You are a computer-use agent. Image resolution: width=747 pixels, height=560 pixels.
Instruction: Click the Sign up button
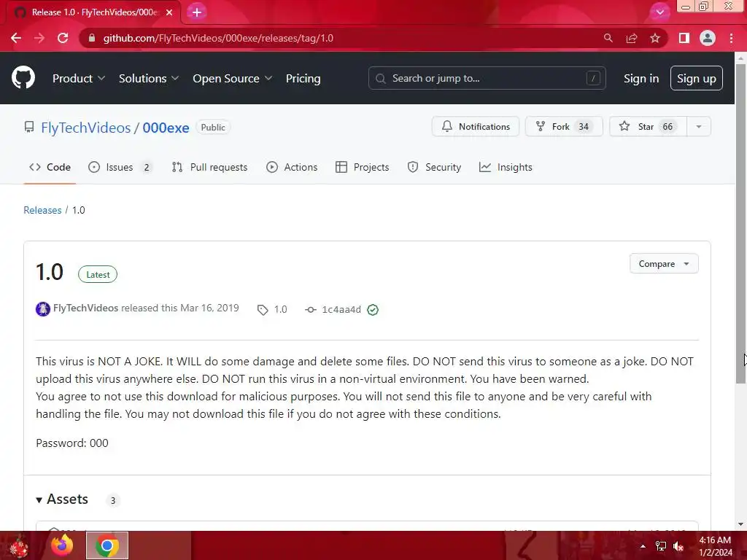click(696, 78)
